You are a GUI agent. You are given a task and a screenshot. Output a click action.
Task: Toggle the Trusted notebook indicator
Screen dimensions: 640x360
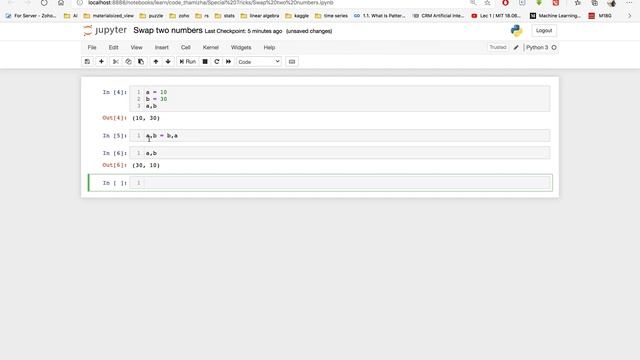tap(498, 47)
